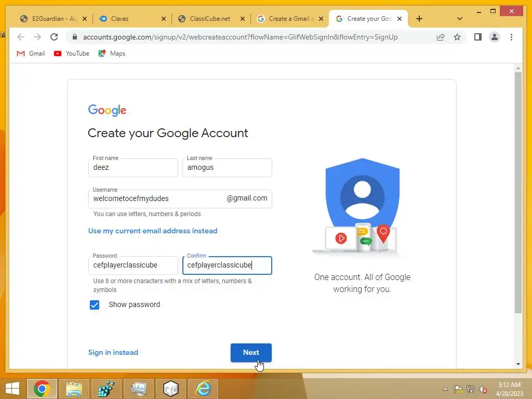Click the Last name field
Screen dimensions: 532x399
point(227,168)
